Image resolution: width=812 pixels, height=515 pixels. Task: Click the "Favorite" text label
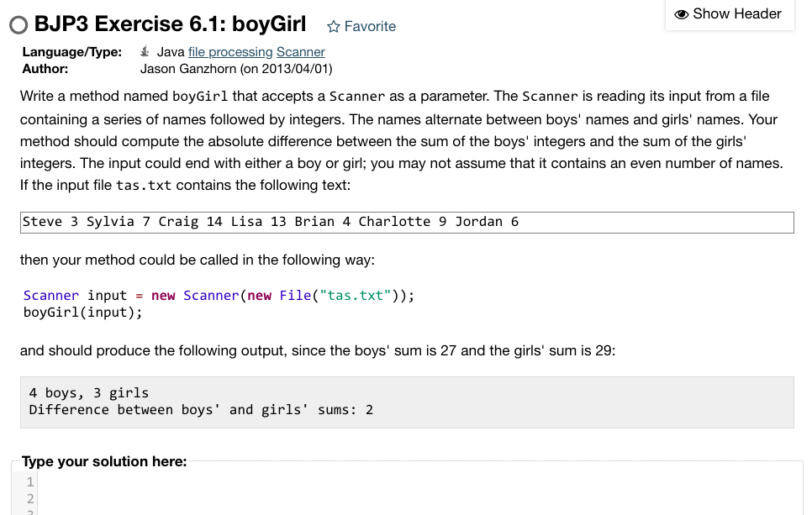370,26
